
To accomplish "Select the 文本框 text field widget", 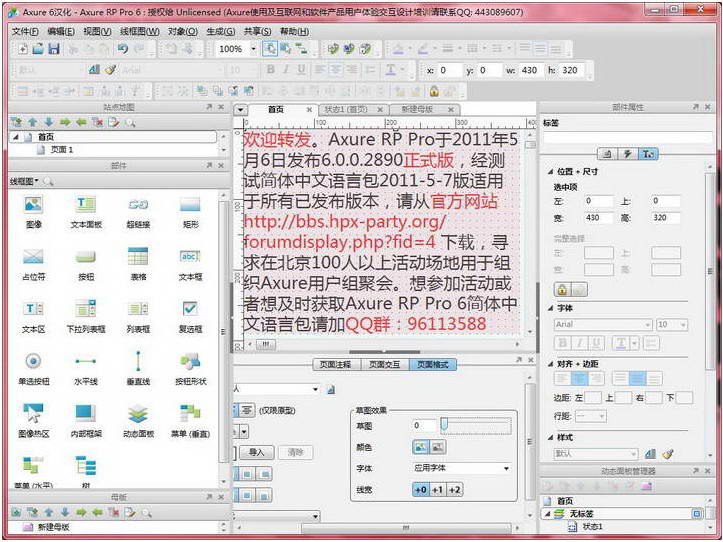I will 190,264.
